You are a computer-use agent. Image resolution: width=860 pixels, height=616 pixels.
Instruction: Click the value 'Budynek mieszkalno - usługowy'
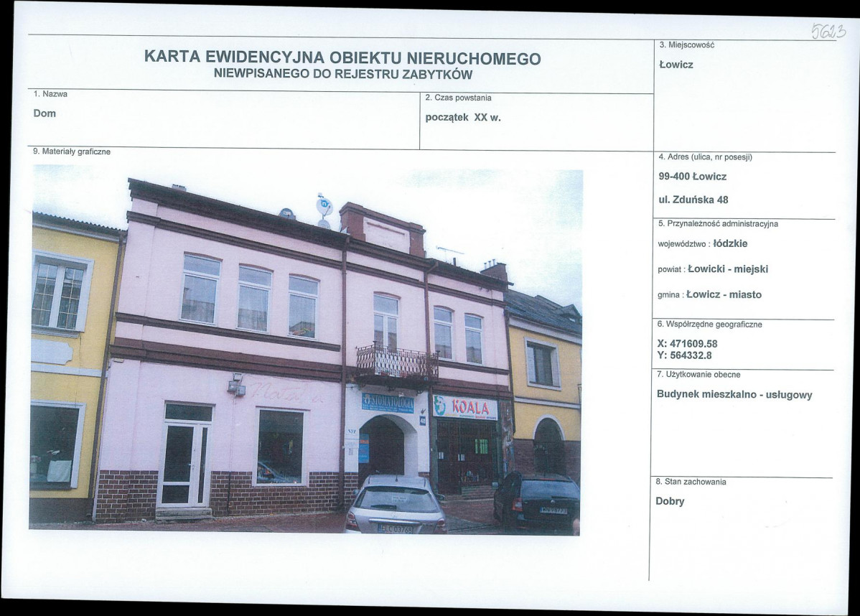734,395
